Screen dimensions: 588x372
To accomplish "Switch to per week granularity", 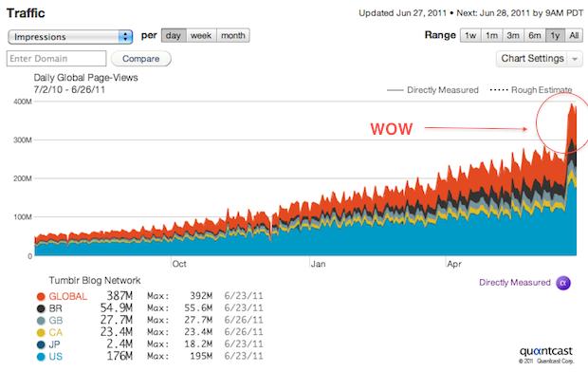I will pos(201,36).
